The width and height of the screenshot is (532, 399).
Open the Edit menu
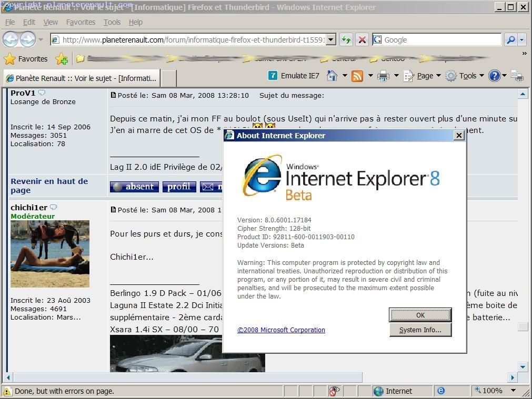point(29,22)
